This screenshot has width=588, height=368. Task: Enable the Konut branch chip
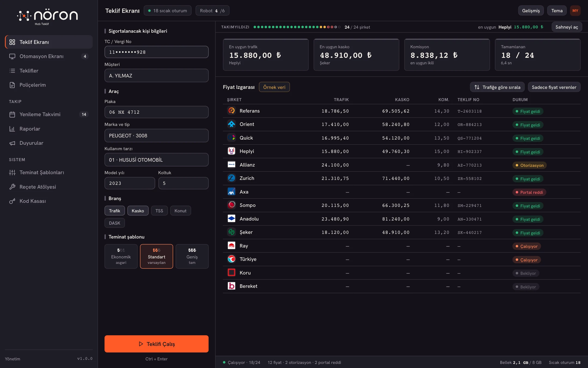pos(180,211)
